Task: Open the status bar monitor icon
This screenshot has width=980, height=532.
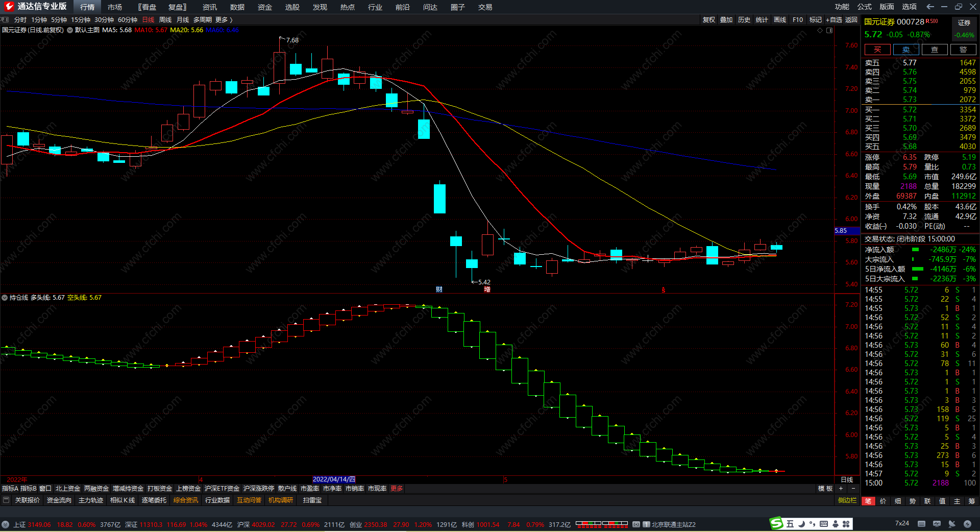Action: click(937, 524)
